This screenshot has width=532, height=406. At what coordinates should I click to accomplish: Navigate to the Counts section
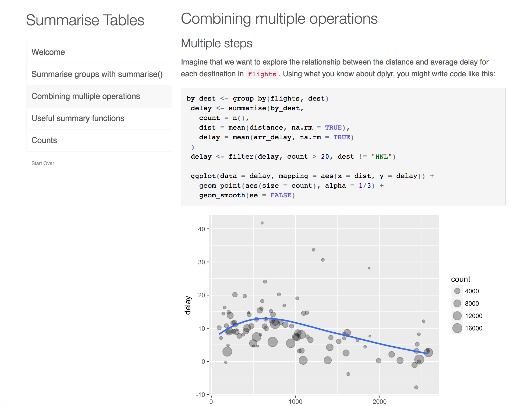click(x=99, y=140)
